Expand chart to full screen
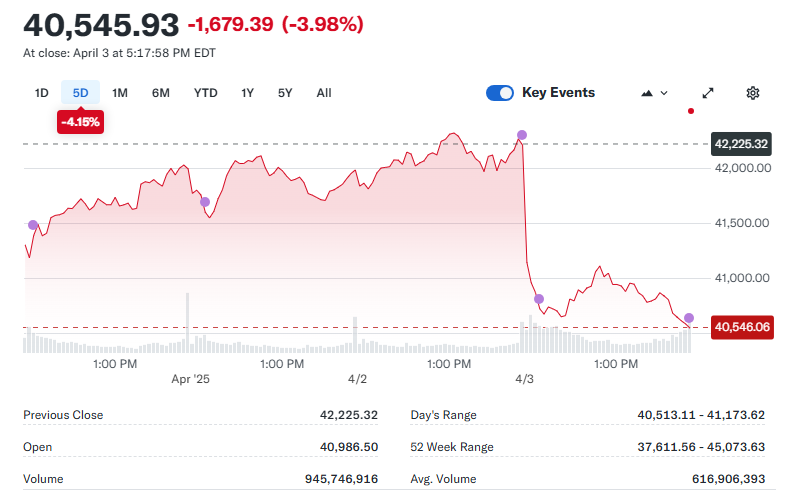795x492 pixels. [x=708, y=93]
